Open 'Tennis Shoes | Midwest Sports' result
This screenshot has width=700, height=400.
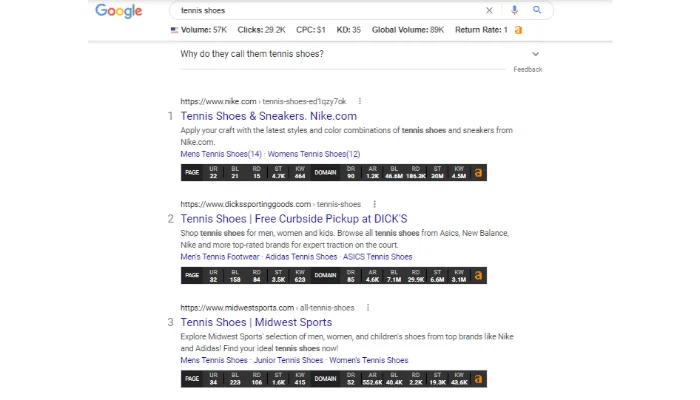pos(256,322)
